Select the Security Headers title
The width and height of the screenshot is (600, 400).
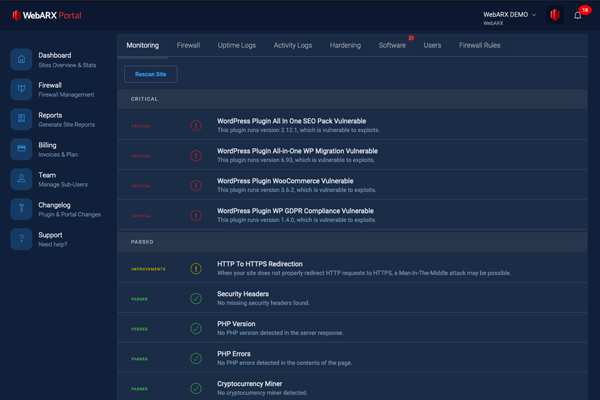243,294
